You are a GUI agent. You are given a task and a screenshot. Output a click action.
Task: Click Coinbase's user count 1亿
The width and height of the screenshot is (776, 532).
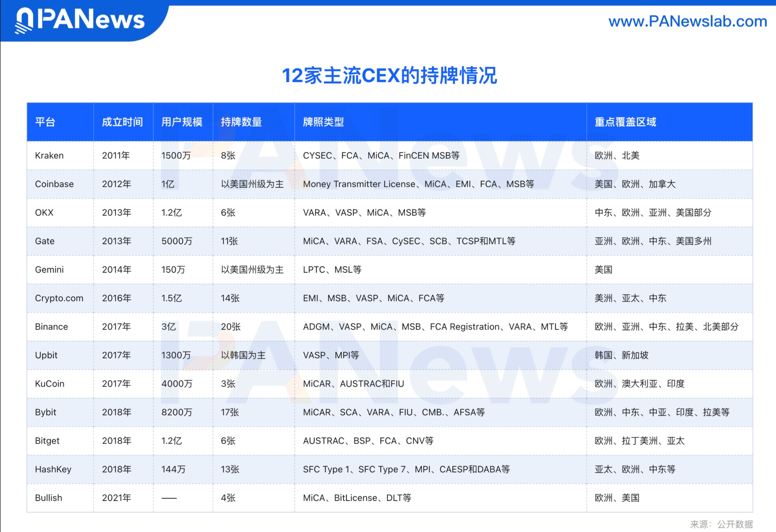tap(168, 184)
